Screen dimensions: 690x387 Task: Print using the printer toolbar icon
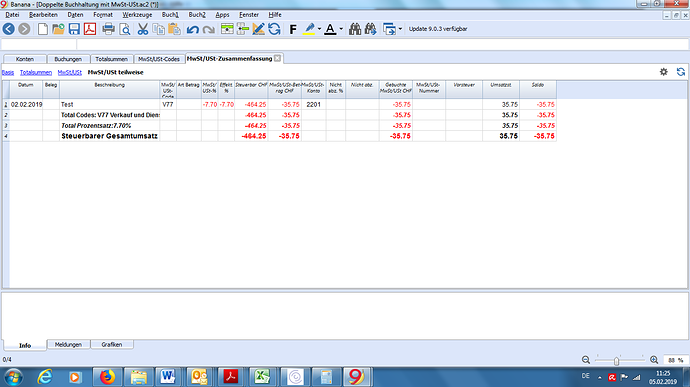(108, 29)
